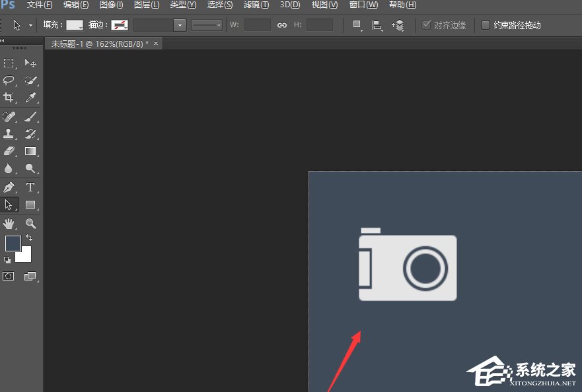Open path arrangement options
The width and height of the screenshot is (582, 392).
398,25
